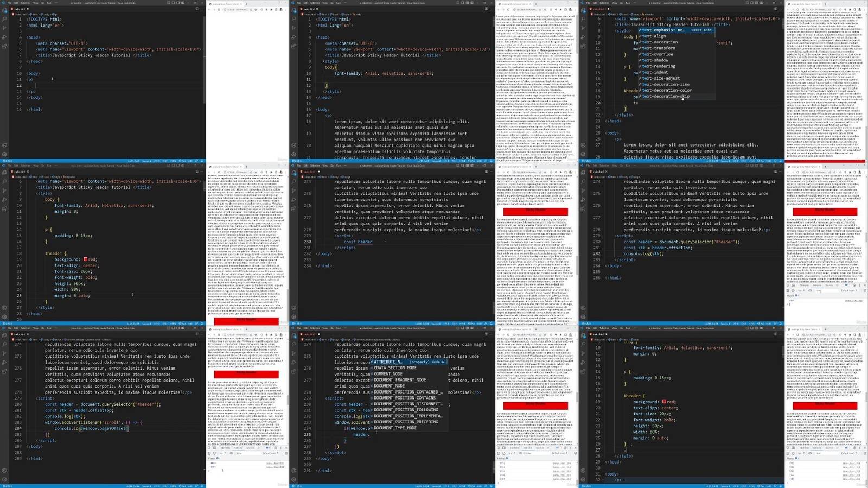The width and height of the screenshot is (868, 488).
Task: Toggle bottom panel layout in the blank-browser frame
Action: click(x=174, y=3)
